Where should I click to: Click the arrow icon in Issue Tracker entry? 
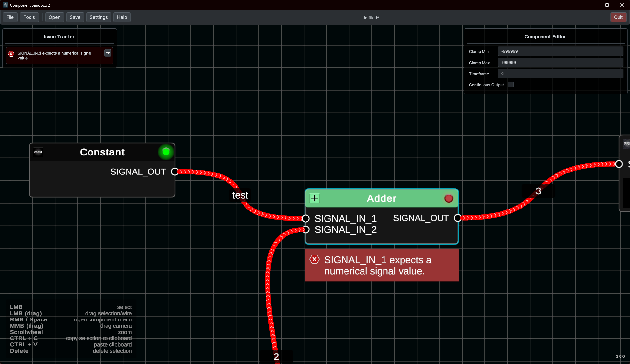(x=108, y=53)
